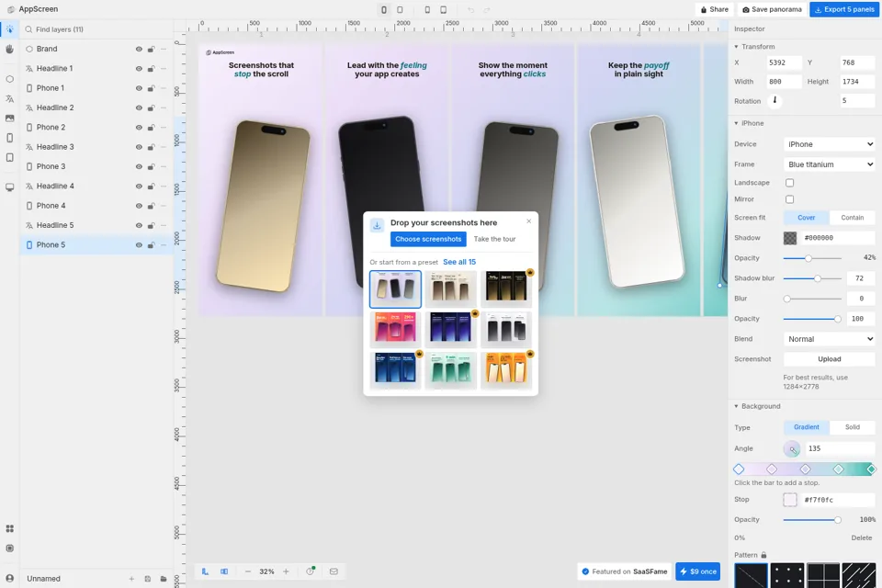Toggle visibility of Headline 2 layer
The height and width of the screenshot is (588, 882).
point(139,107)
